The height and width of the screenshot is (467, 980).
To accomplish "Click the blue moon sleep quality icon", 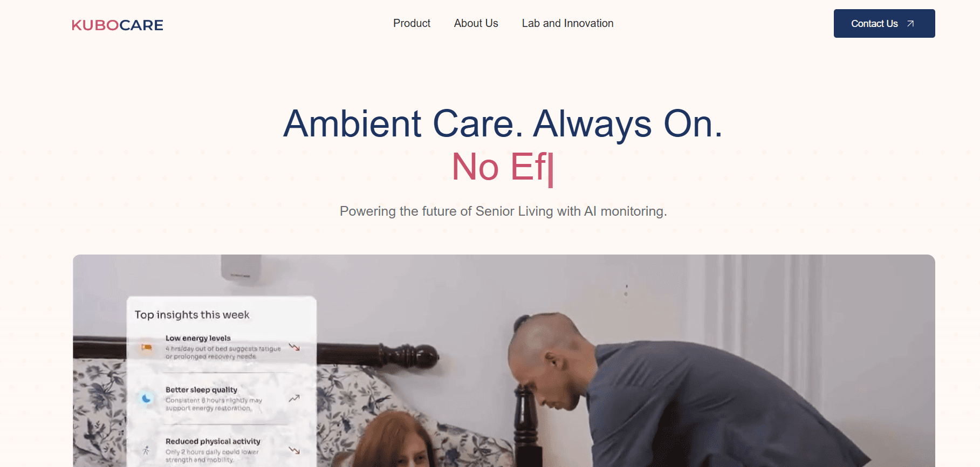I will pyautogui.click(x=146, y=399).
